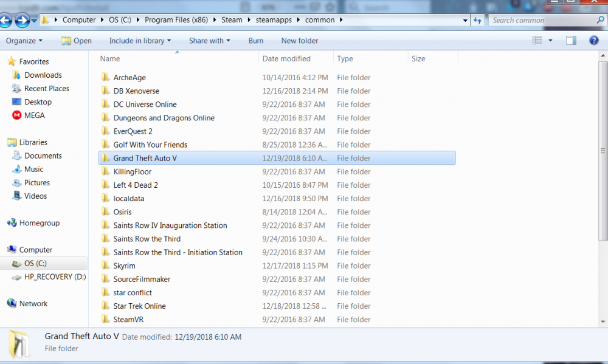Click the Homegroup icon in sidebar
The image size is (608, 364).
[12, 223]
